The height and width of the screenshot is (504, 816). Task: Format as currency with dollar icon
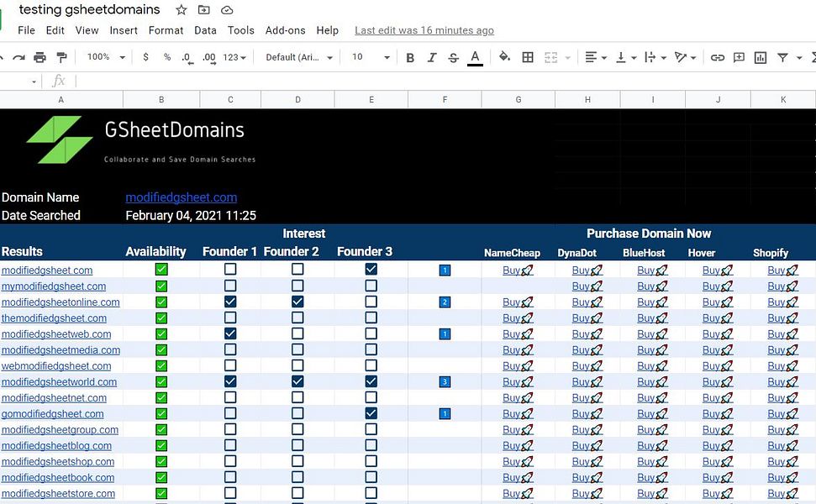145,56
